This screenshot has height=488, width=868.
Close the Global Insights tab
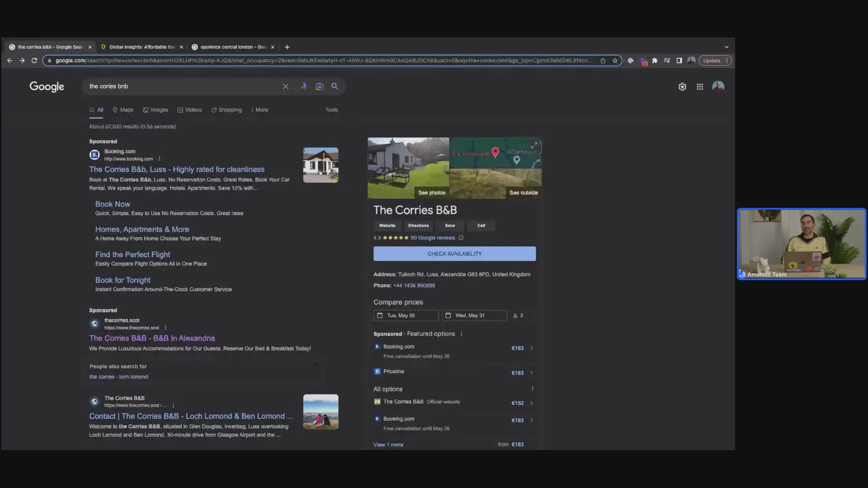181,47
